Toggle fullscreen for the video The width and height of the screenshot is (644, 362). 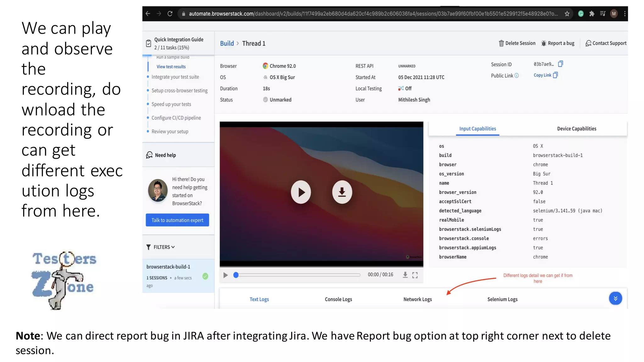tap(415, 275)
